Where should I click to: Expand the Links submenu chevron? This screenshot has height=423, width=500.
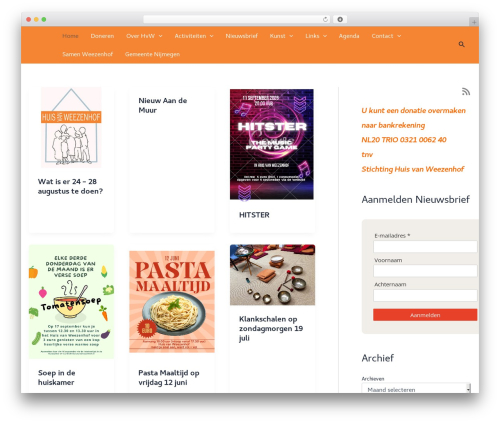(325, 36)
